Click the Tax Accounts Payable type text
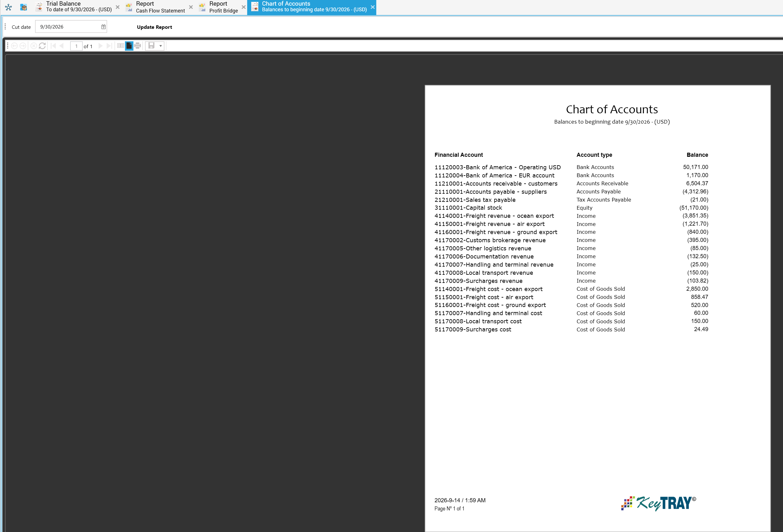 click(604, 200)
